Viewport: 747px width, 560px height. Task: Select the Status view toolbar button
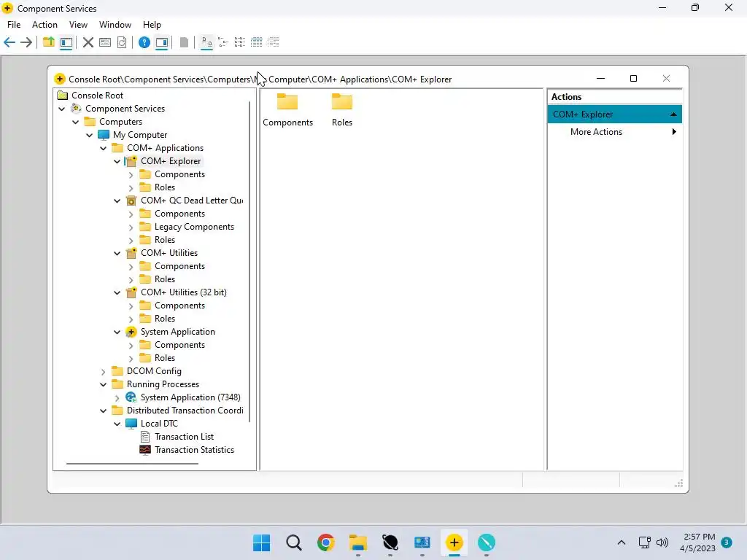tap(274, 42)
